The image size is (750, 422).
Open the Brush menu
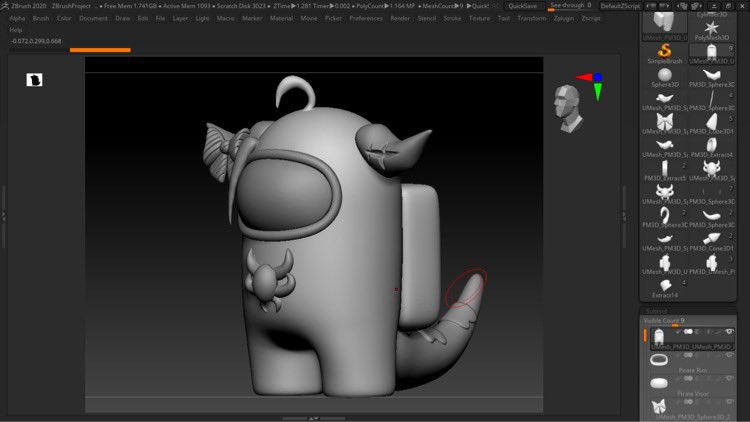[41, 18]
